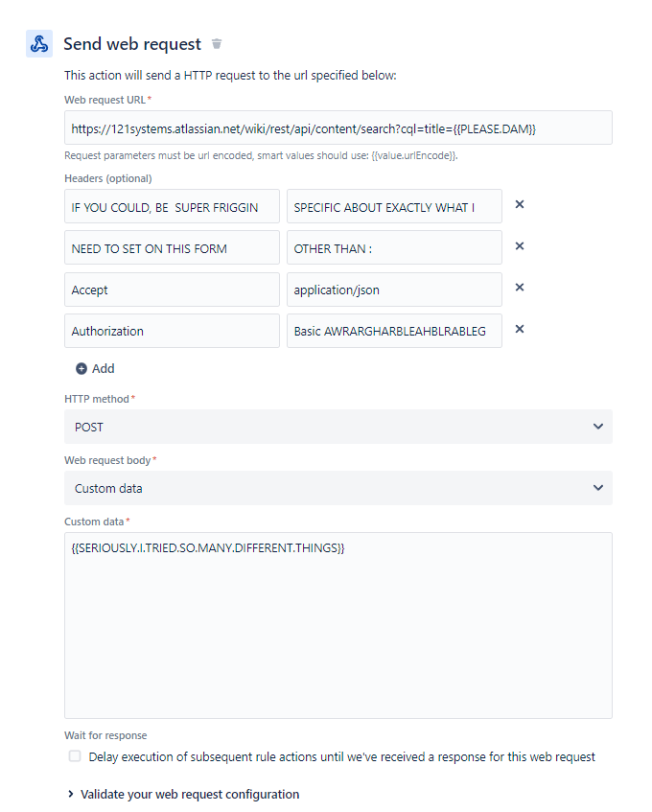Click the 'Authorization' header name field

[172, 331]
